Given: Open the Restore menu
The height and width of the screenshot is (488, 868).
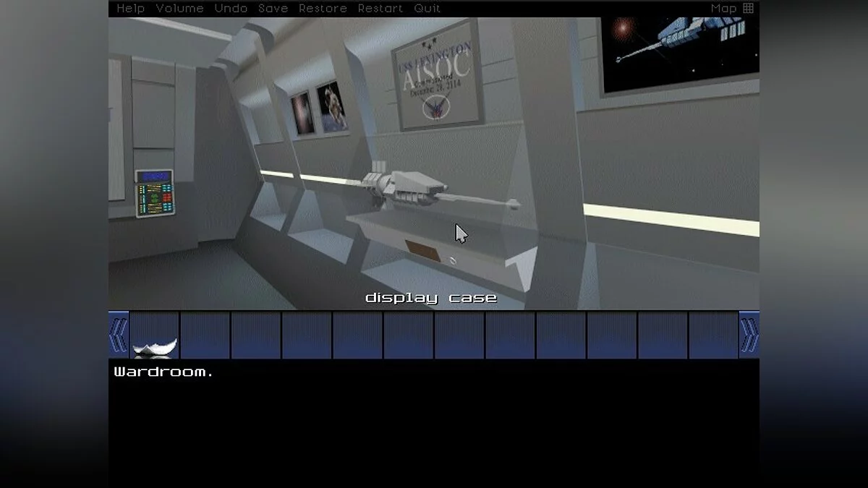Looking at the screenshot, I should 323,9.
